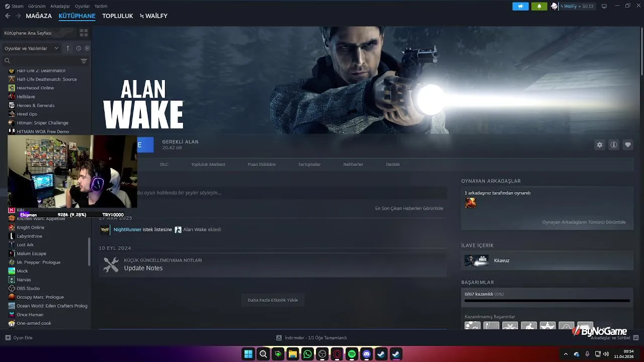Open Discord from taskbar
The width and height of the screenshot is (644, 362).
(367, 354)
